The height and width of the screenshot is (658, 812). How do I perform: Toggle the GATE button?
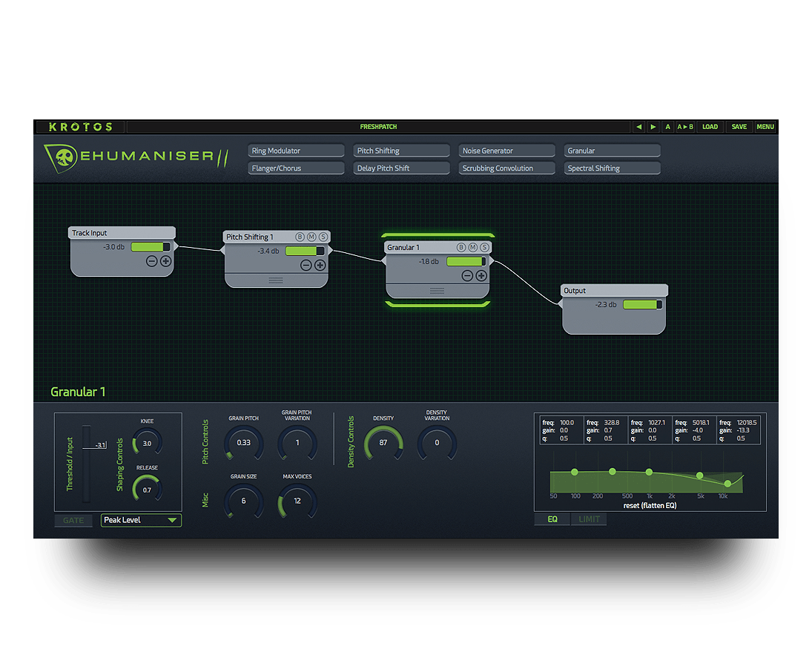click(73, 520)
